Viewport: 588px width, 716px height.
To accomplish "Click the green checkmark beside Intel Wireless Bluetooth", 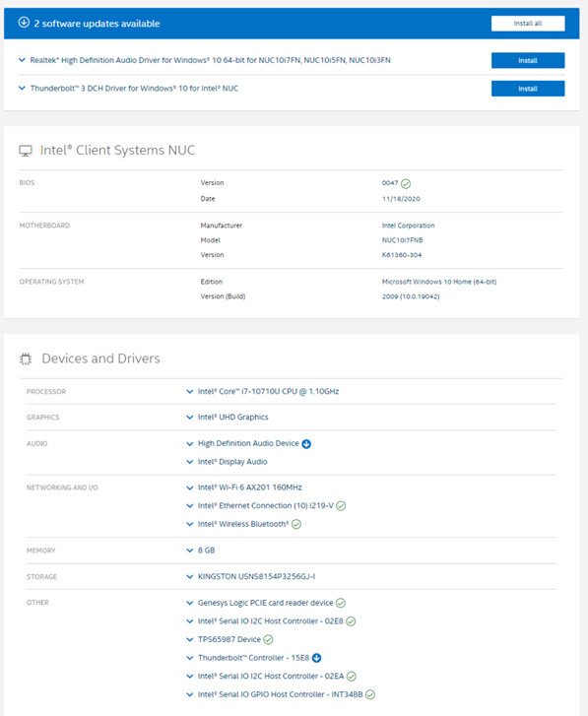I will click(x=296, y=524).
